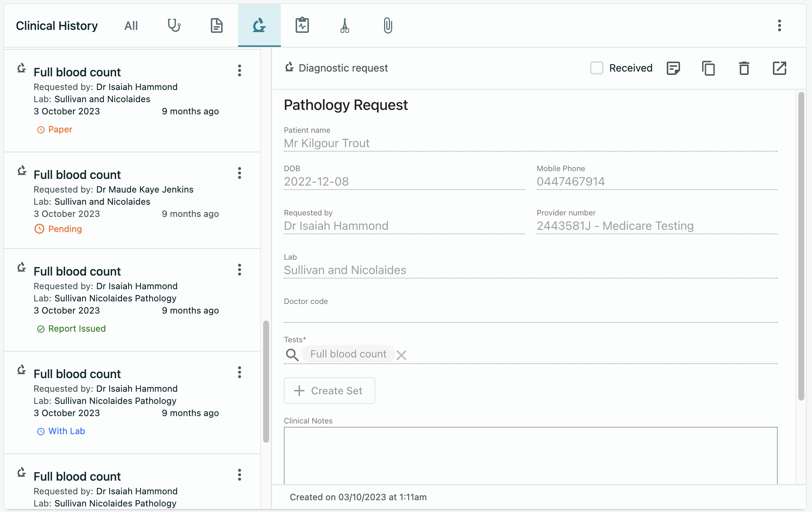Open notes icon beside Received checkbox
812x512 pixels.
click(674, 68)
